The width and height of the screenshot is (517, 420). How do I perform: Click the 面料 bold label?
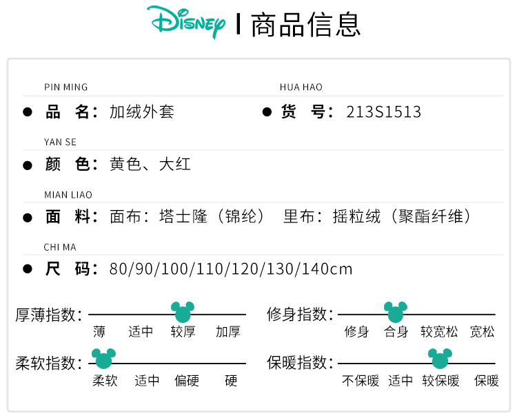point(71,217)
